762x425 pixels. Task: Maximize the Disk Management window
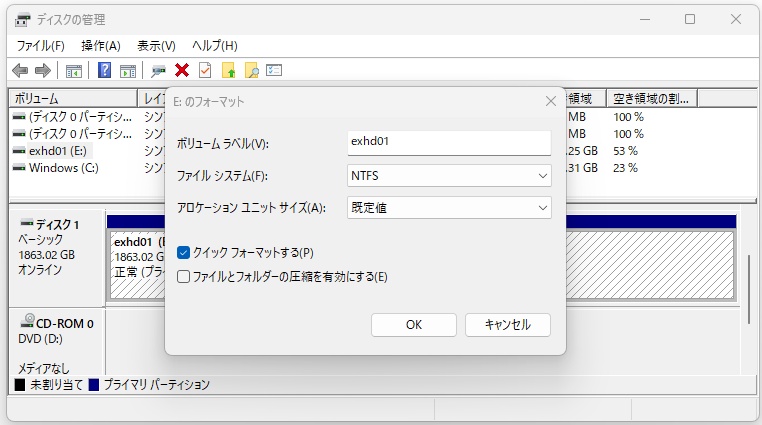point(690,19)
